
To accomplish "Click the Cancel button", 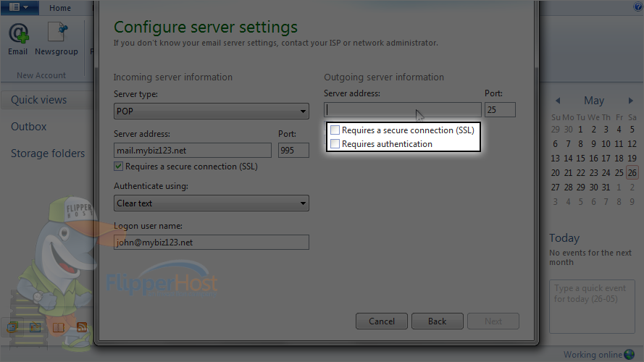I will [x=382, y=321].
